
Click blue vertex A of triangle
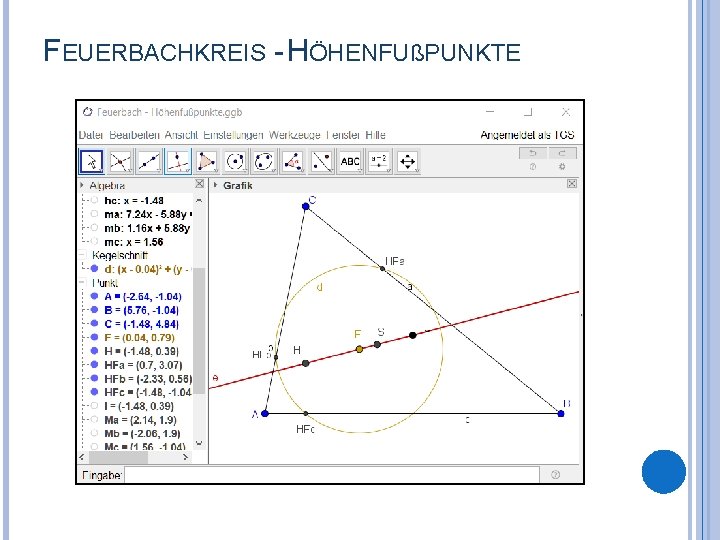point(265,413)
